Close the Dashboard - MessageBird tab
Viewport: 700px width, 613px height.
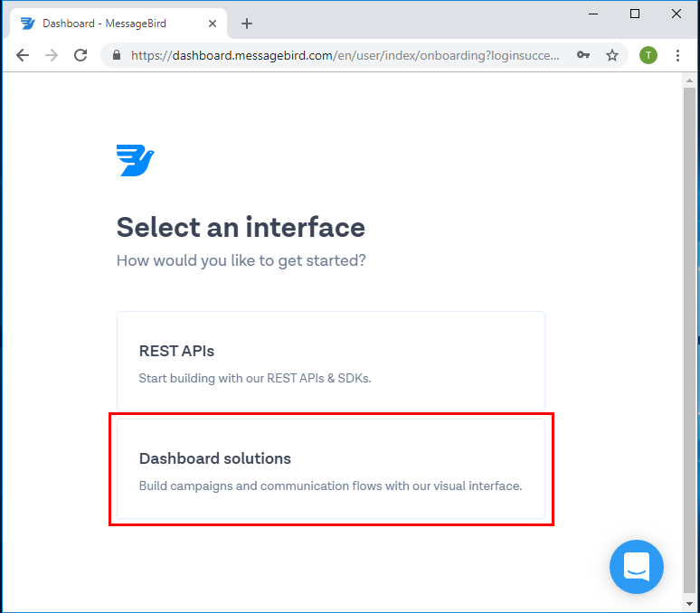tap(212, 24)
